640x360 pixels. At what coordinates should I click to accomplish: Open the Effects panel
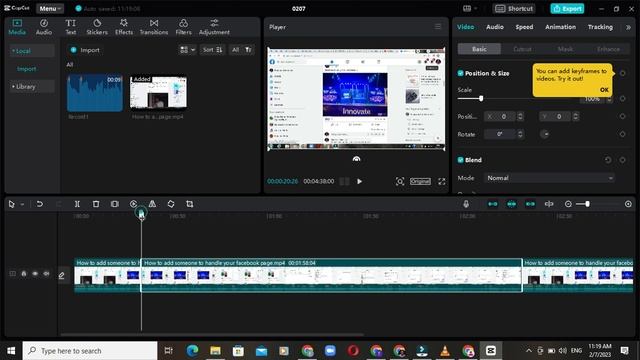click(x=124, y=27)
